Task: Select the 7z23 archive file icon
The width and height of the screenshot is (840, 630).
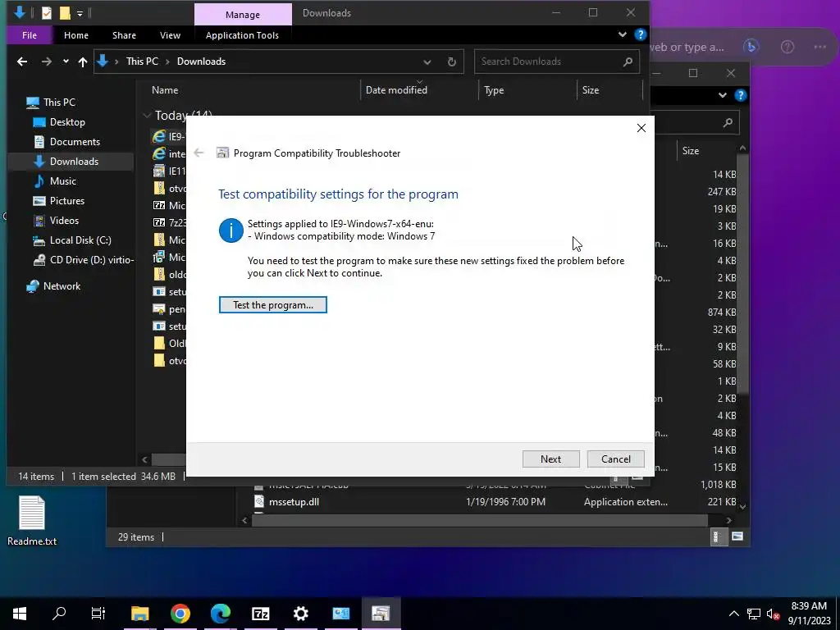Action: tap(159, 222)
